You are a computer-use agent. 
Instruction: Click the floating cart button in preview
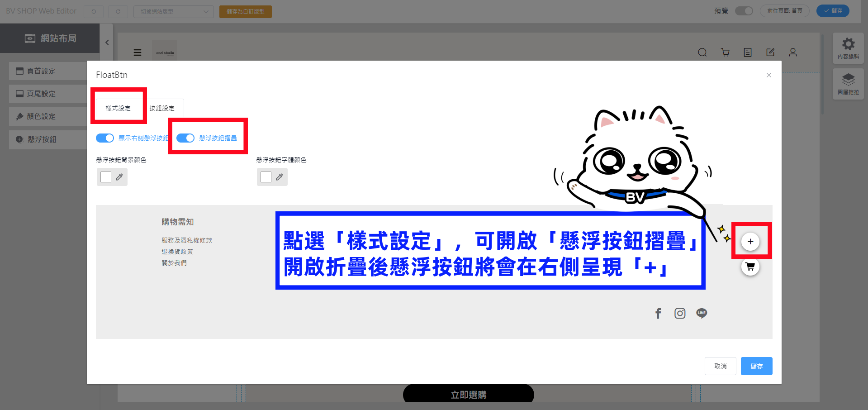point(750,267)
